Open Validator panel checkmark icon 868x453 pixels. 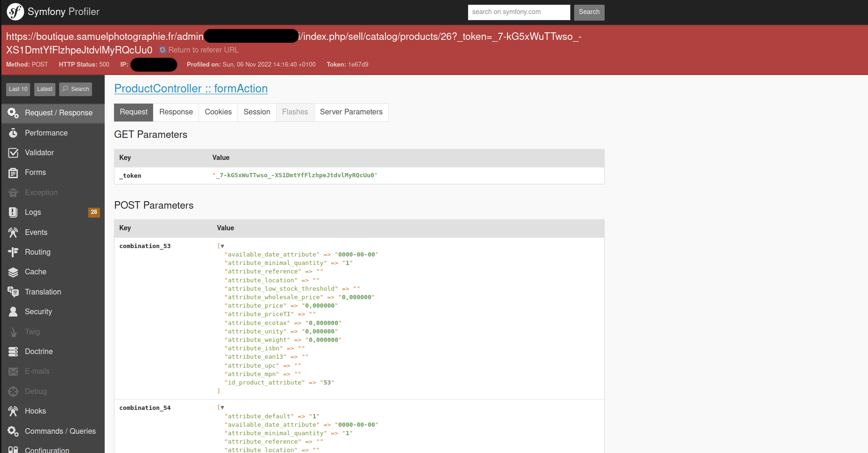pyautogui.click(x=13, y=153)
